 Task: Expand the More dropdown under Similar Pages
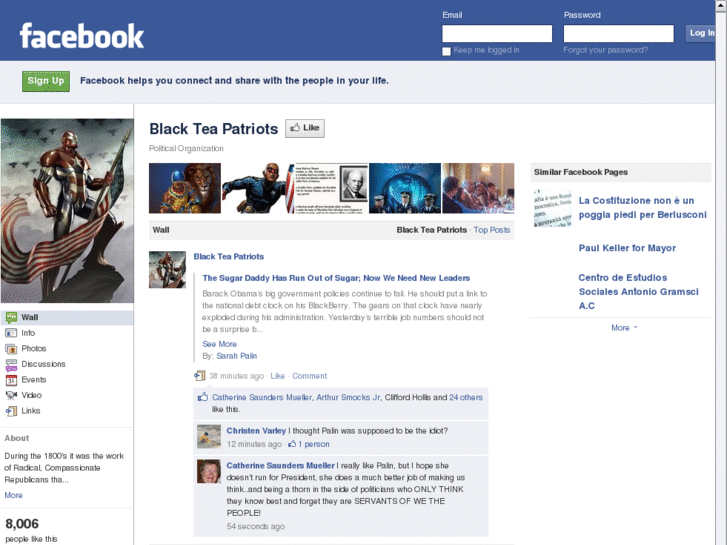pyautogui.click(x=624, y=328)
